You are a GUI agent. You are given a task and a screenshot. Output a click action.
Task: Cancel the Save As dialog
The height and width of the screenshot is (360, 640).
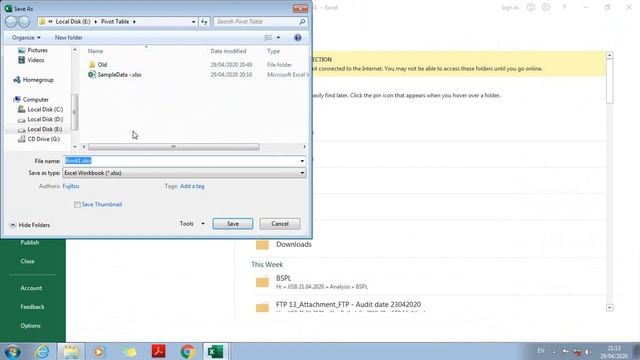point(280,224)
